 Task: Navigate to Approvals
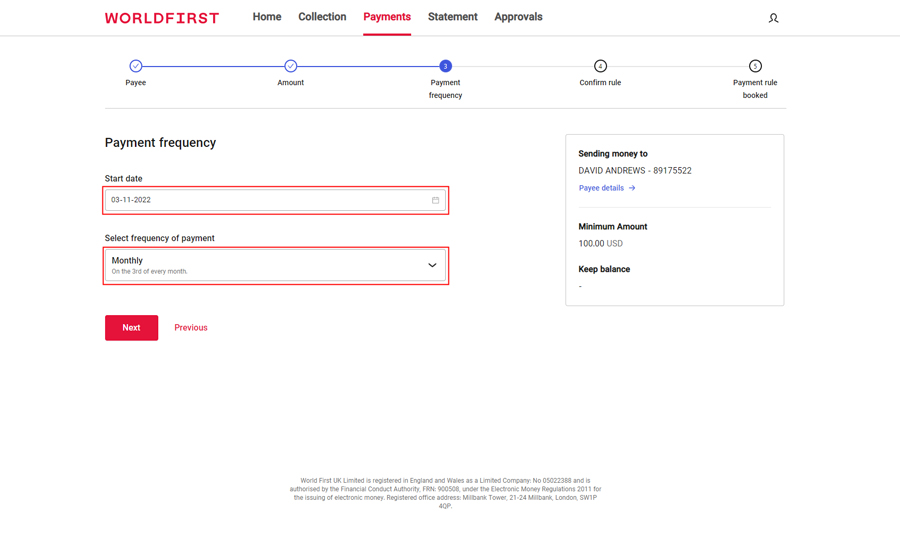(x=518, y=17)
